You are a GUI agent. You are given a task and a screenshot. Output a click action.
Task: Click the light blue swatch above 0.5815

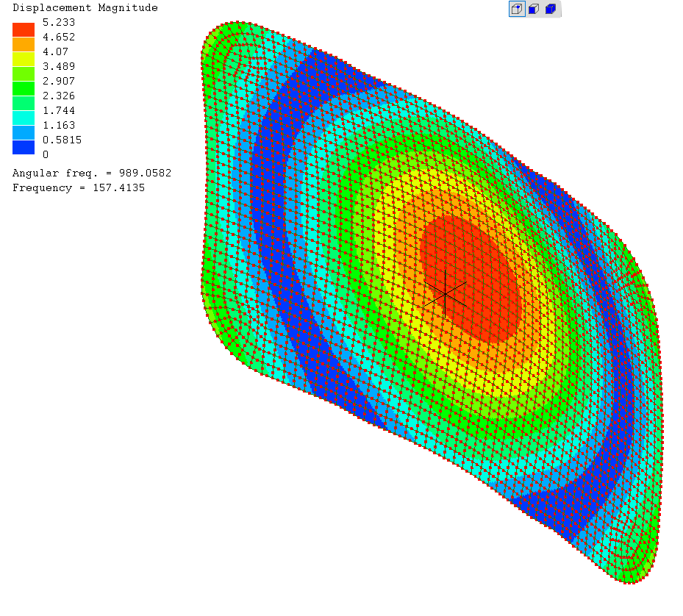(x=24, y=132)
